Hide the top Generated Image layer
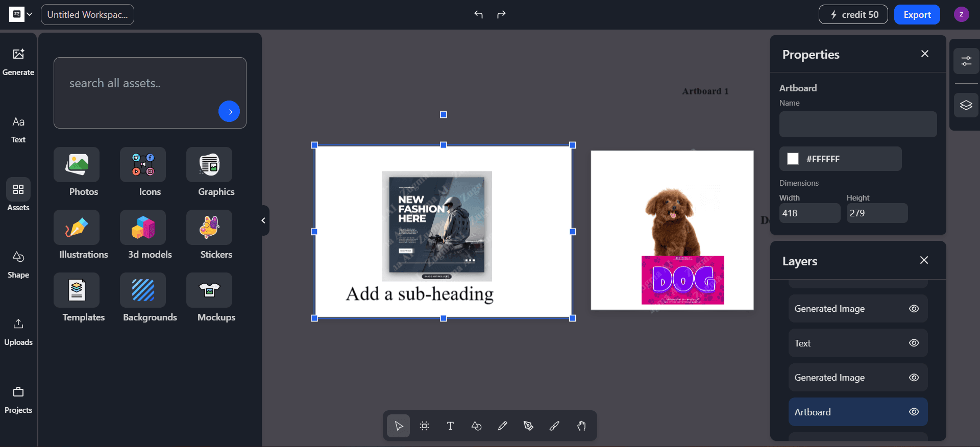Viewport: 980px width, 447px height. pyautogui.click(x=914, y=309)
